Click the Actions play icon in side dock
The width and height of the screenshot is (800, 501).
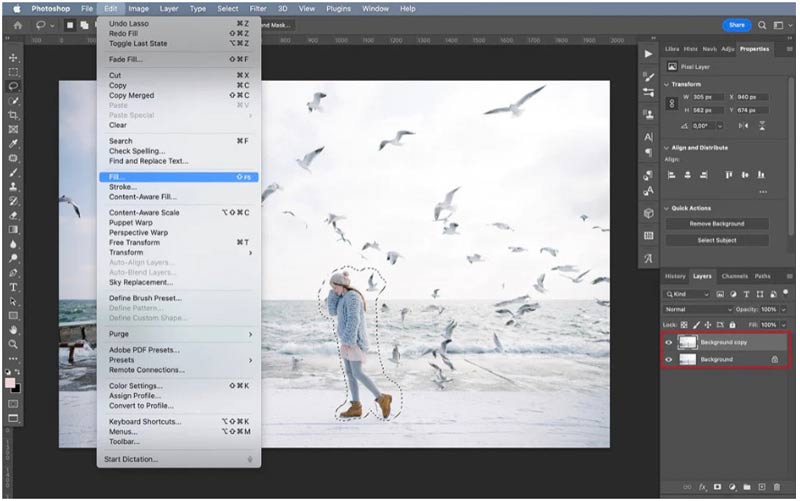[x=648, y=54]
